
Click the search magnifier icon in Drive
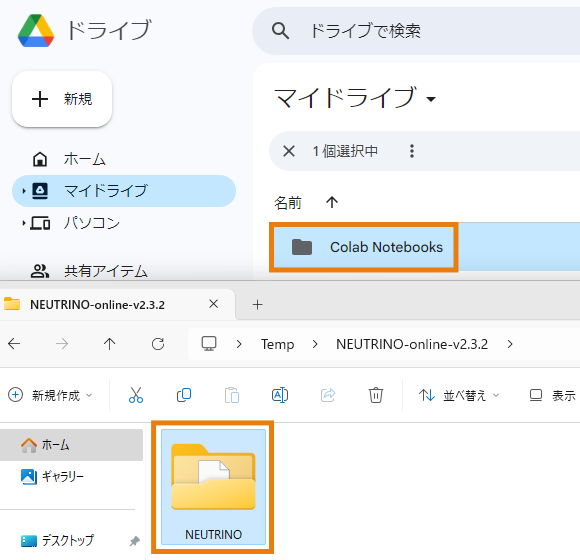[x=280, y=31]
